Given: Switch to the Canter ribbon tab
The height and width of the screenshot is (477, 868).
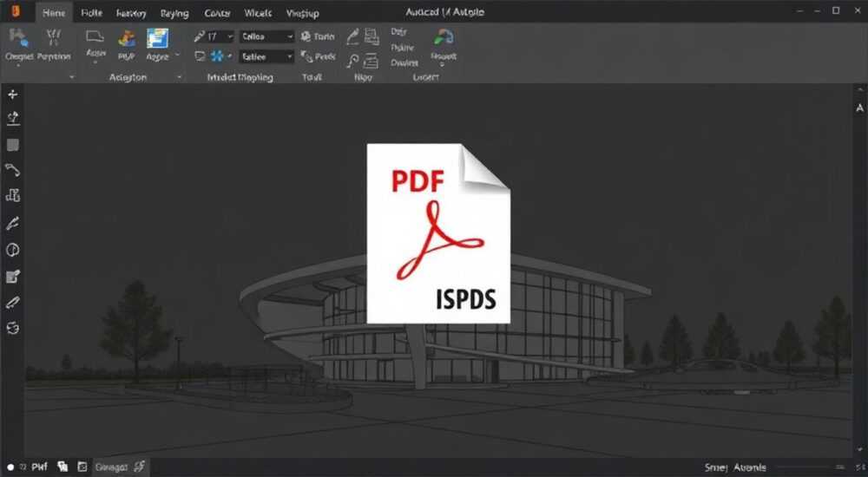Looking at the screenshot, I should [x=217, y=13].
